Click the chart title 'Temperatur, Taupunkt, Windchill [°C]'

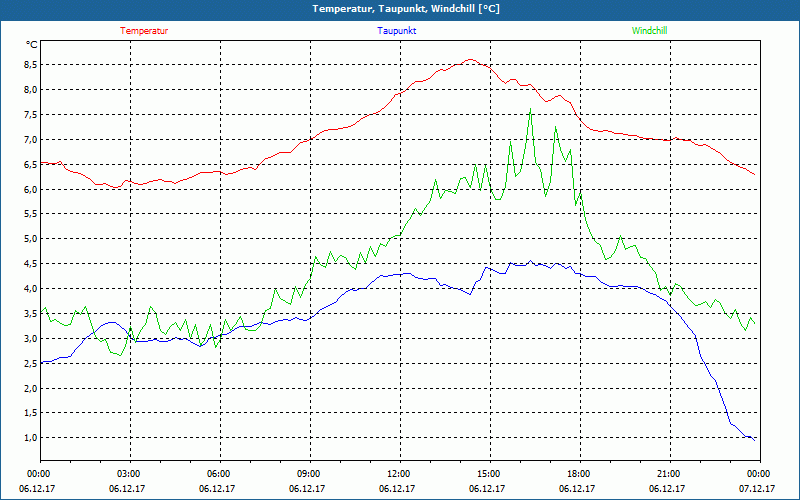[406, 9]
